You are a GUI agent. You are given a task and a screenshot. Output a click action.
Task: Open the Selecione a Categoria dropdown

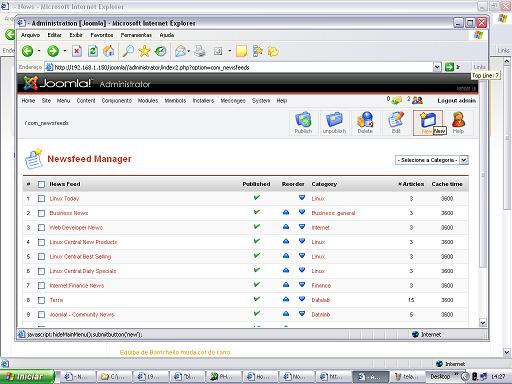click(432, 160)
